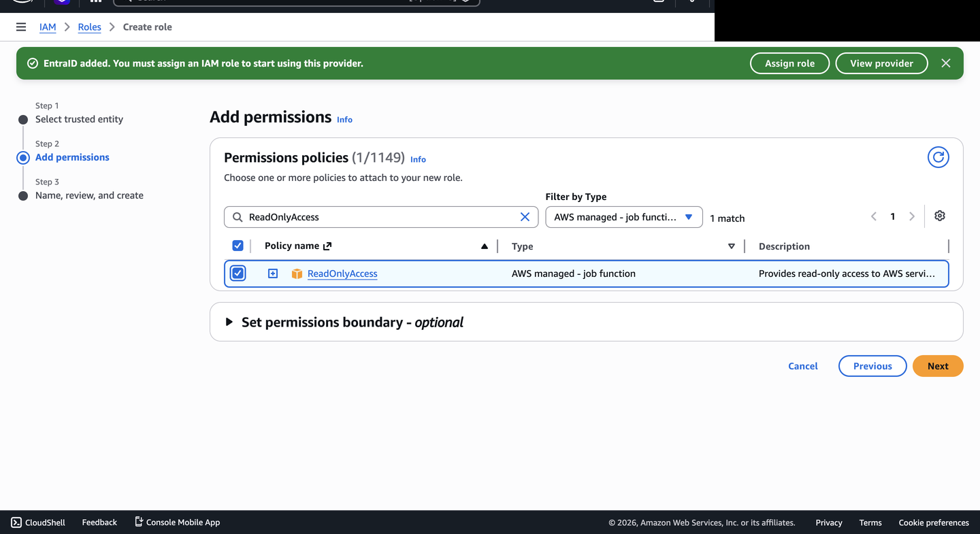Open Cookie preferences
Image resolution: width=980 pixels, height=534 pixels.
[x=934, y=522]
